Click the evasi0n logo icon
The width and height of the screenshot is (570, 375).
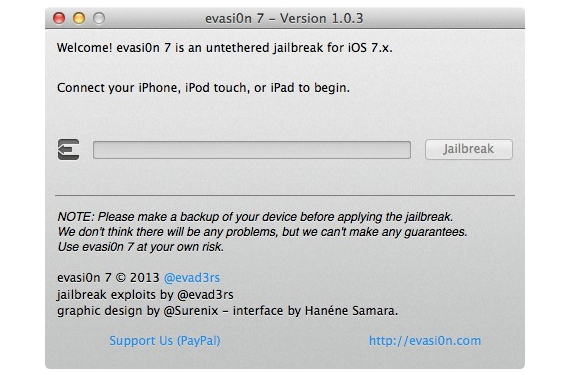point(68,149)
